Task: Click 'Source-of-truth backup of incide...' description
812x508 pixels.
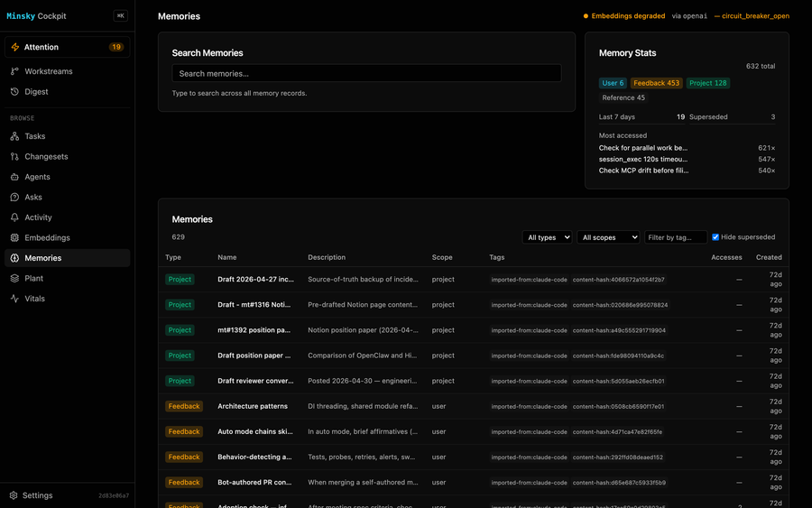Action: click(363, 280)
